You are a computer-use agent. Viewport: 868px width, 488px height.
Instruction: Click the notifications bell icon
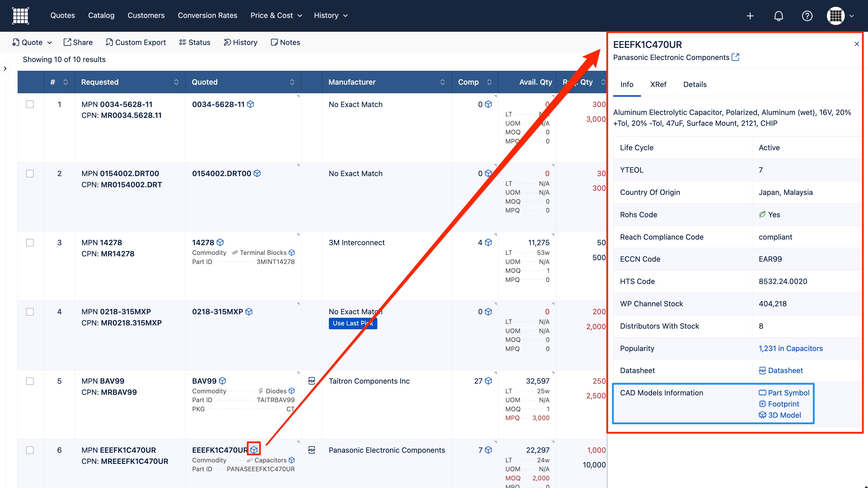(778, 16)
